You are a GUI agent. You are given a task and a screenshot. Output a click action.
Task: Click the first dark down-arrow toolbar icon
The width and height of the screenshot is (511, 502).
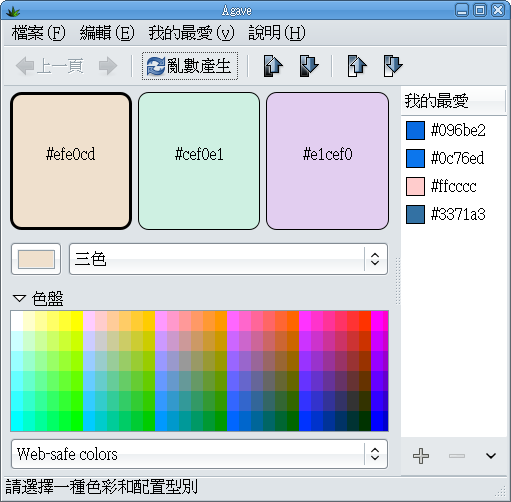pyautogui.click(x=309, y=66)
